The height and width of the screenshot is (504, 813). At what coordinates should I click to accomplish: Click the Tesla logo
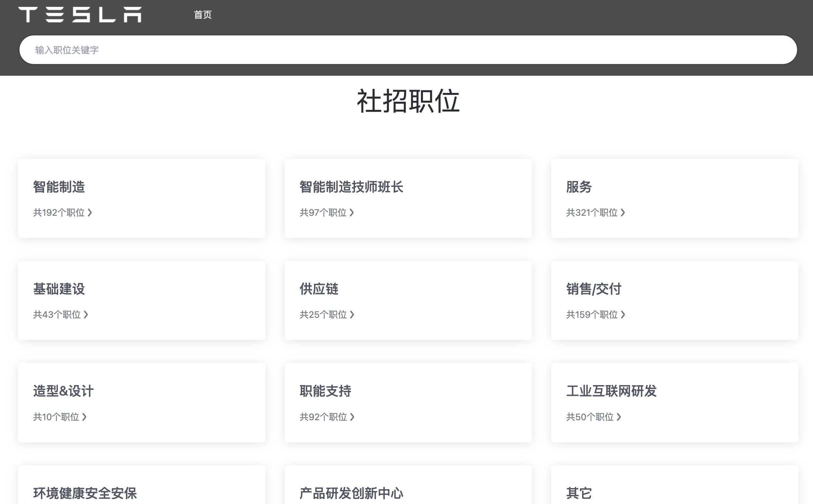tap(80, 15)
